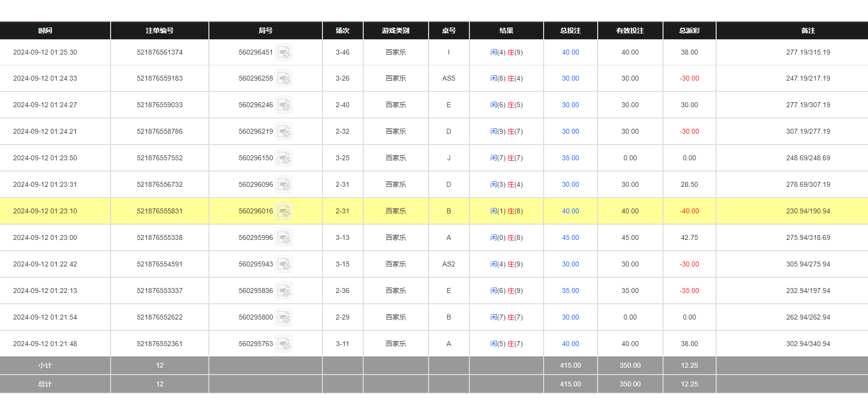Play the replay of round 560296246
Viewport: 868px width, 408px height.
click(x=284, y=105)
